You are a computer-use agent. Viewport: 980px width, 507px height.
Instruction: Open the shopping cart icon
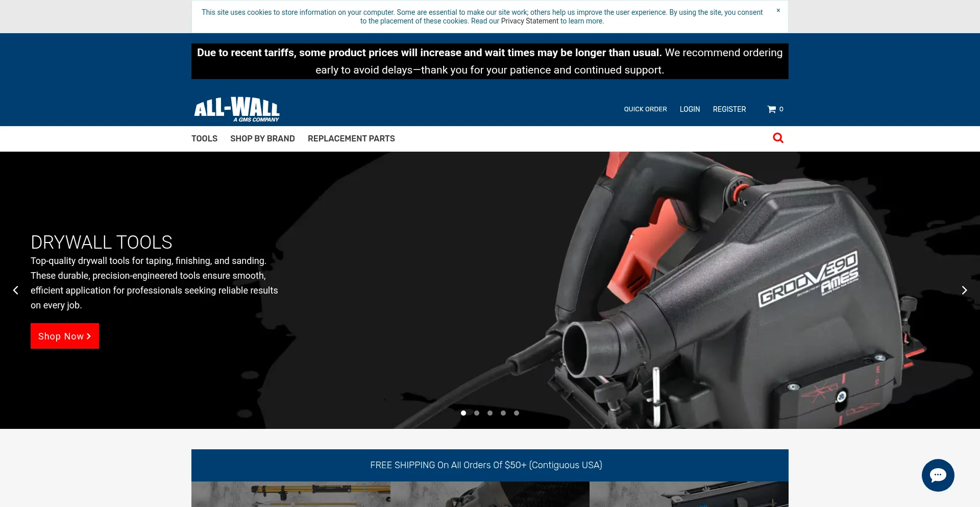click(772, 109)
